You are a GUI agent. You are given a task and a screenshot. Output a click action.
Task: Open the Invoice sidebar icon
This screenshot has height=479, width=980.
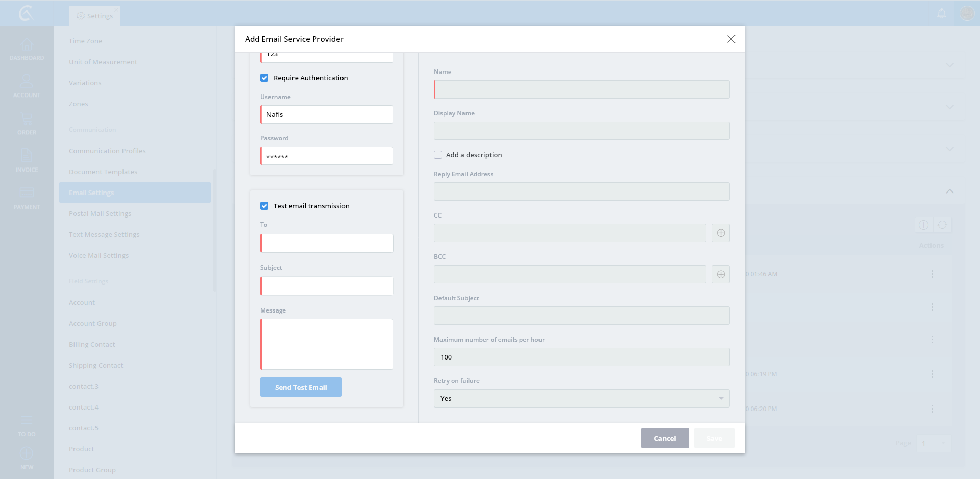pyautogui.click(x=27, y=160)
